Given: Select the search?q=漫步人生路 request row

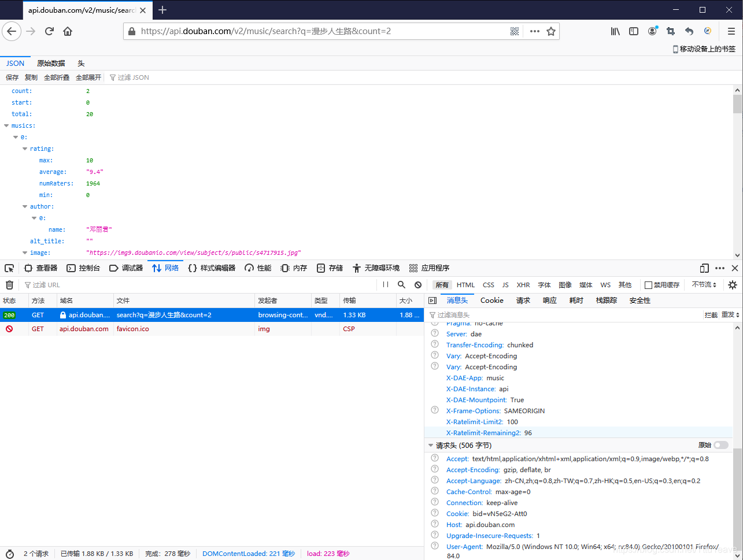Looking at the screenshot, I should point(212,315).
